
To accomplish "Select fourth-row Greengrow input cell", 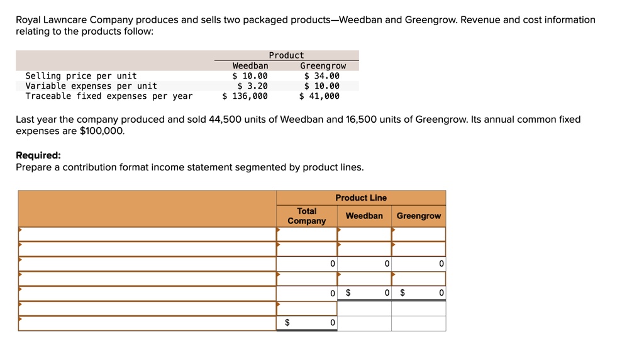I will point(418,279).
